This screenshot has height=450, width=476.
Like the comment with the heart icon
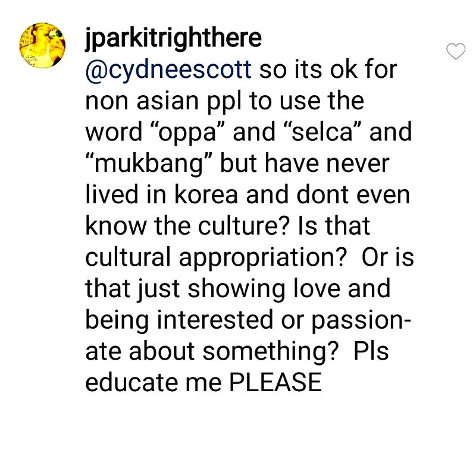click(x=455, y=51)
